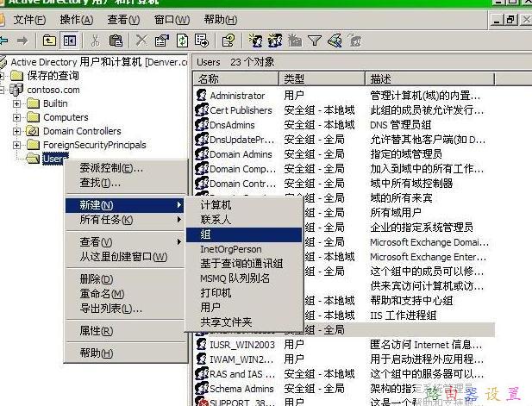Open the 操作(A) menu in menu bar
Viewport: 532px width, 406px height.
(x=77, y=19)
